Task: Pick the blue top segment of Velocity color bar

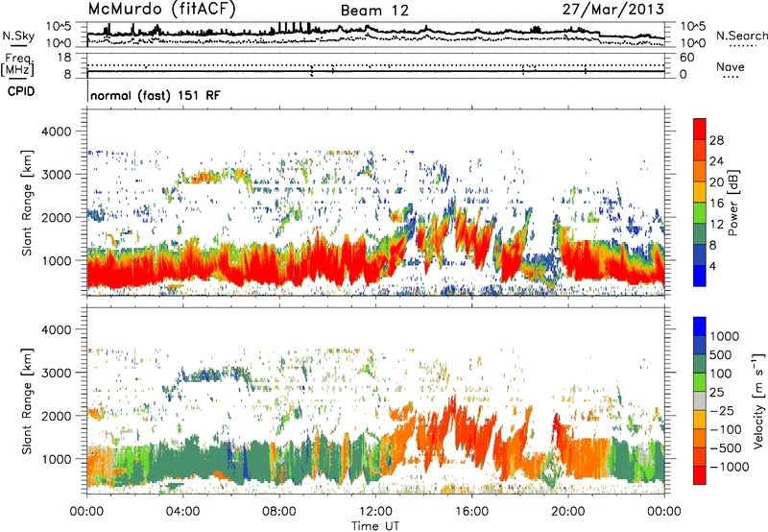Action: [x=700, y=326]
